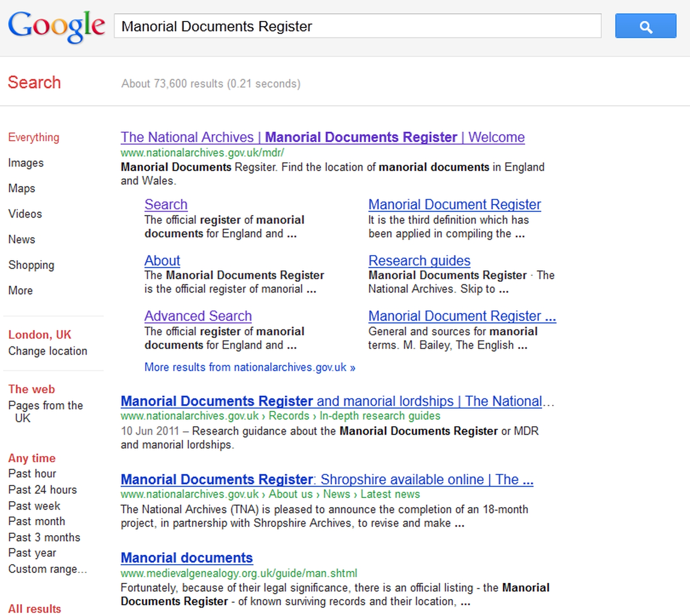Filter results by Past year

[x=32, y=553]
